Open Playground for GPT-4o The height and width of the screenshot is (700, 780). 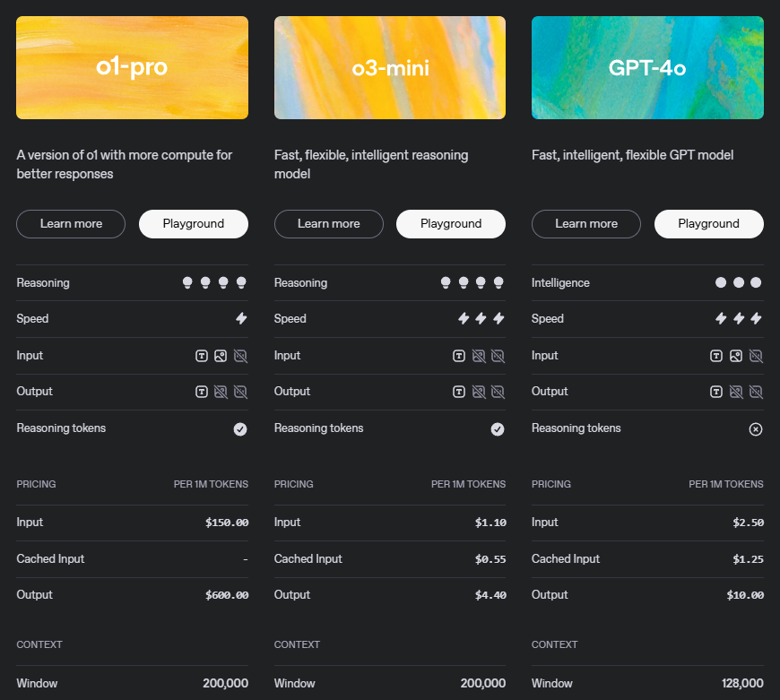point(709,224)
